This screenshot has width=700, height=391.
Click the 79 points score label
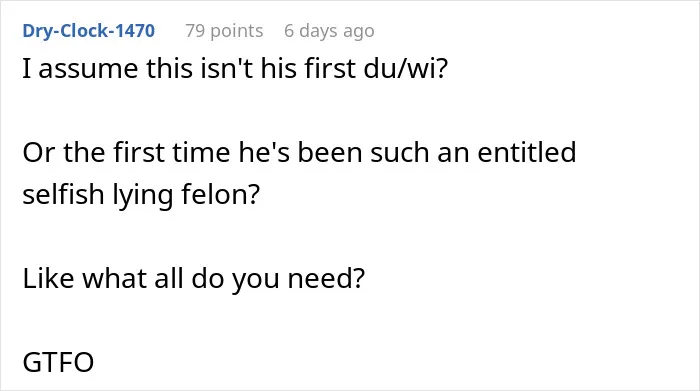[224, 31]
